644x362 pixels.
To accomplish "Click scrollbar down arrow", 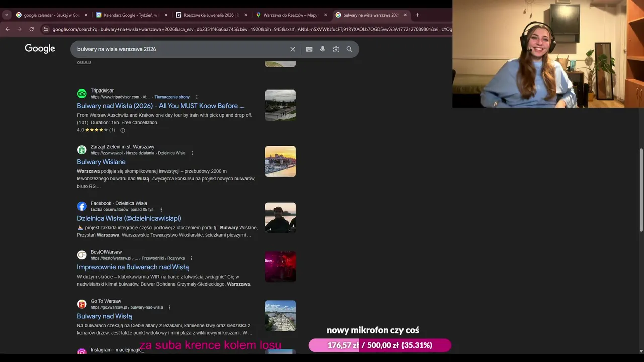I will coord(641,351).
